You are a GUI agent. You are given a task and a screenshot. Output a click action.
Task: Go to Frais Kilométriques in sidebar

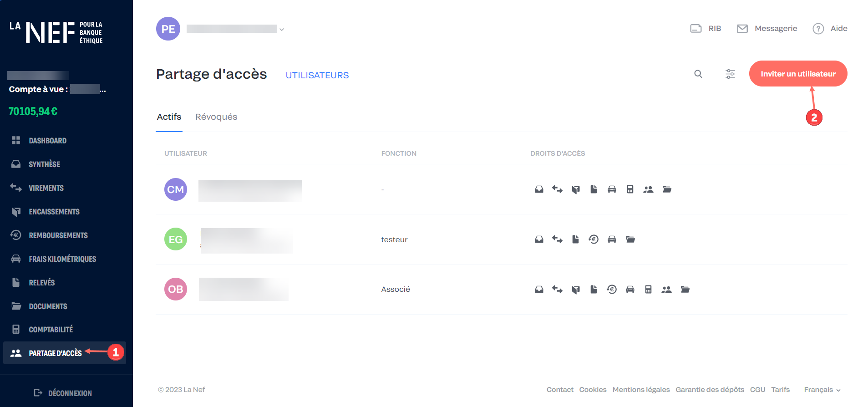[62, 259]
